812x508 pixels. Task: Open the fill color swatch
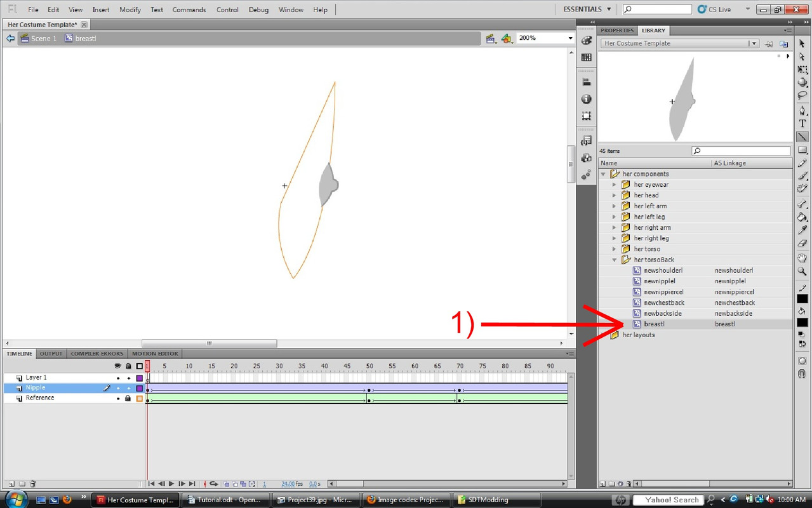point(802,323)
